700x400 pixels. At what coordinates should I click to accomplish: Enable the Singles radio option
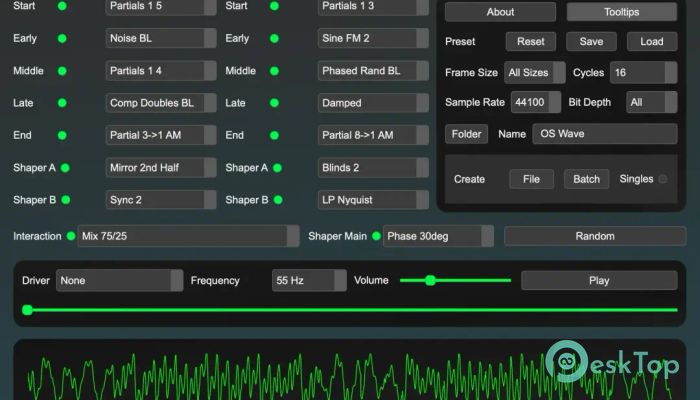pyautogui.click(x=662, y=179)
